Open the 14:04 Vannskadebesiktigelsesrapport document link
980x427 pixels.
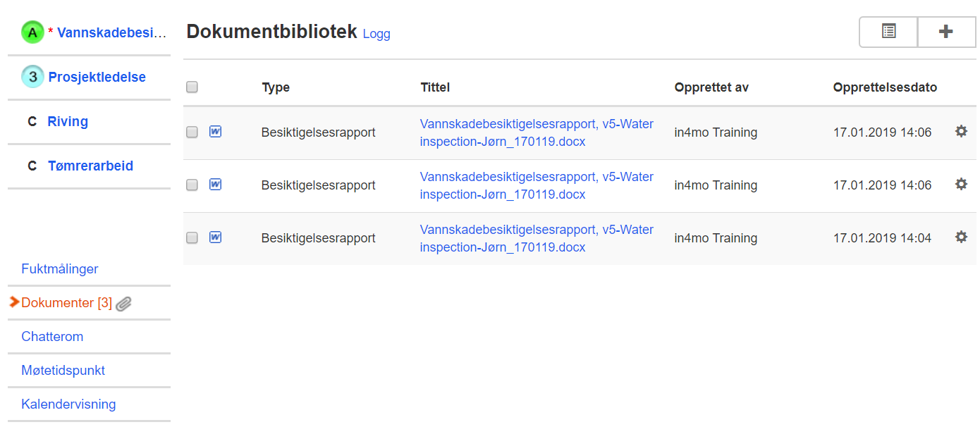coord(536,238)
